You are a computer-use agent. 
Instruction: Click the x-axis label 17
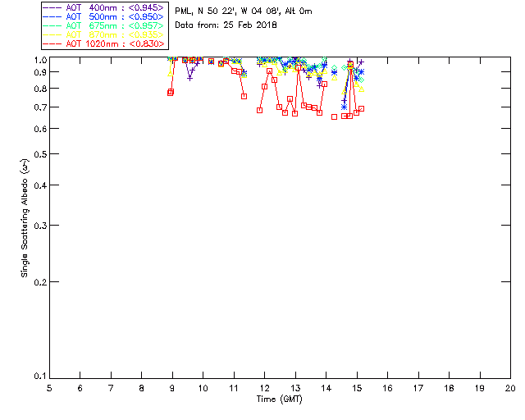tap(418, 389)
